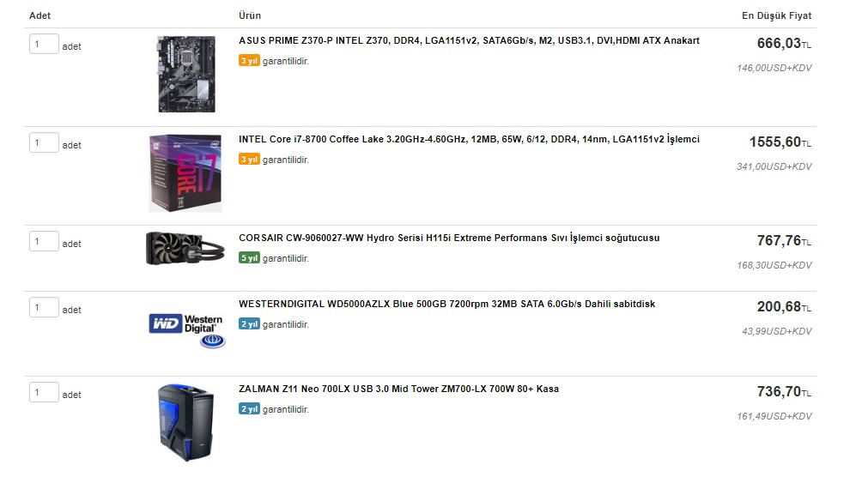Click the En Düşük Fiyat column header
Image resolution: width=868 pixels, height=483 pixels.
coord(776,15)
